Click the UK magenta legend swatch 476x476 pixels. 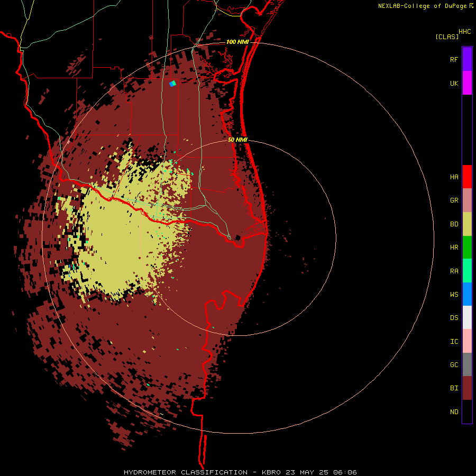tap(467, 83)
